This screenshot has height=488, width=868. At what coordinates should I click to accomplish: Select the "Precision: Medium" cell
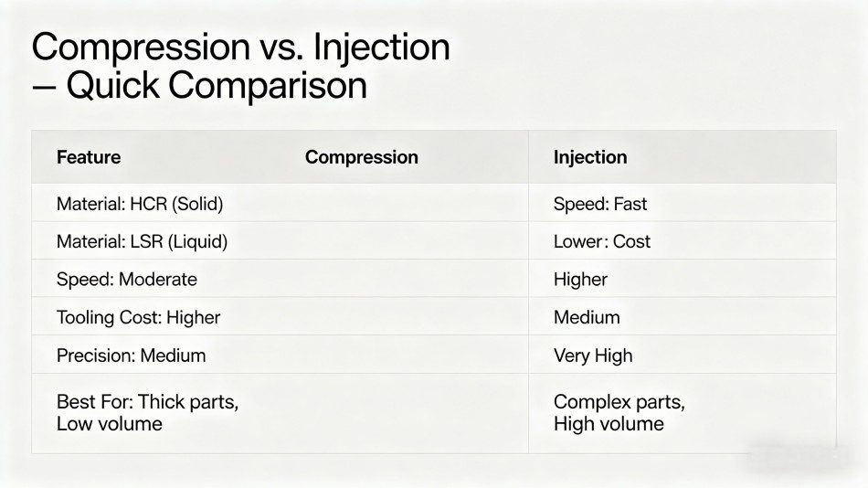132,355
